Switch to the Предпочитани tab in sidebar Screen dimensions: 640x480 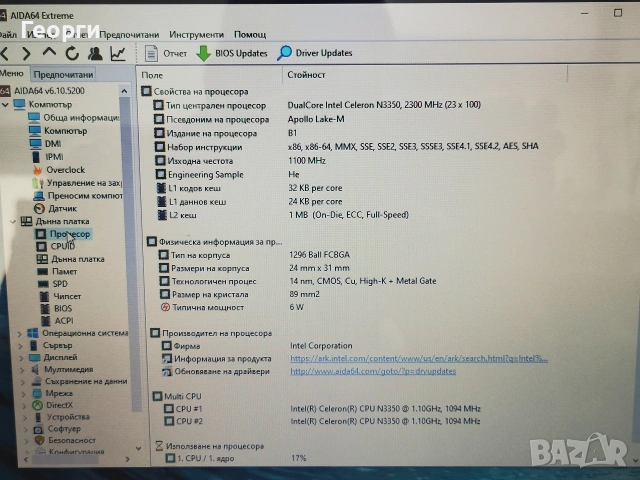63,75
